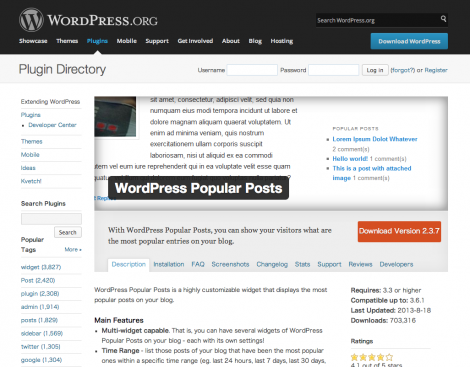
Task: Open the Themes item in top navigation
Action: tap(67, 41)
